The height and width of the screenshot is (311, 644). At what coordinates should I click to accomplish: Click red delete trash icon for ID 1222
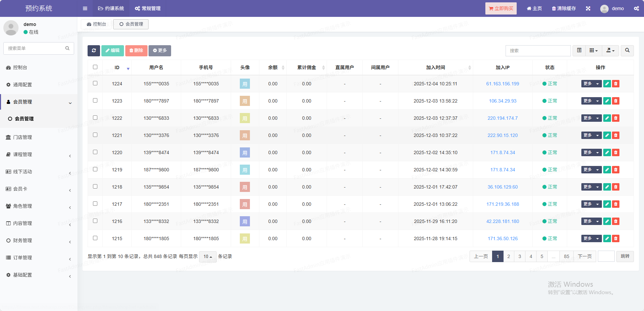pyautogui.click(x=616, y=118)
